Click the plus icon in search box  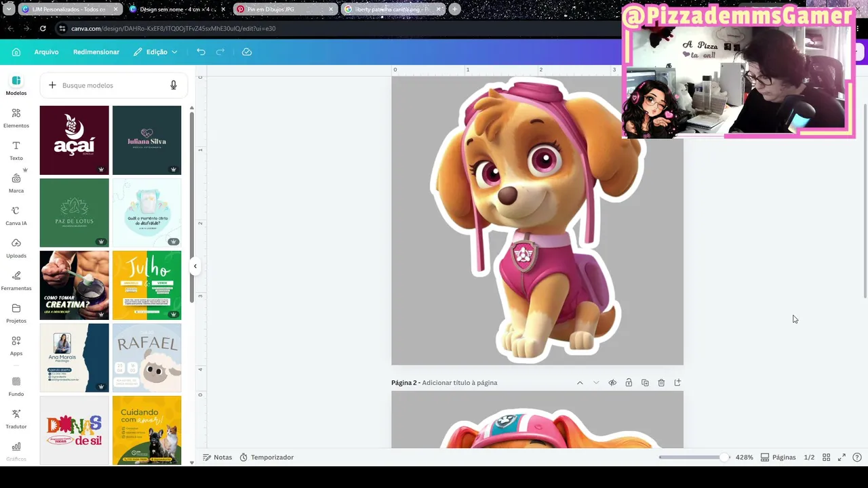pos(52,85)
